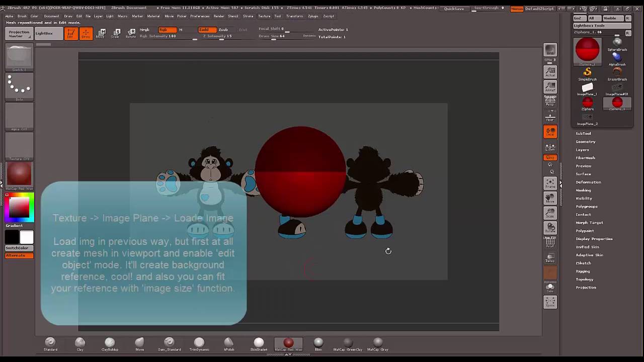Select the EraserBrush tool
This screenshot has height=362, width=644.
tap(617, 74)
